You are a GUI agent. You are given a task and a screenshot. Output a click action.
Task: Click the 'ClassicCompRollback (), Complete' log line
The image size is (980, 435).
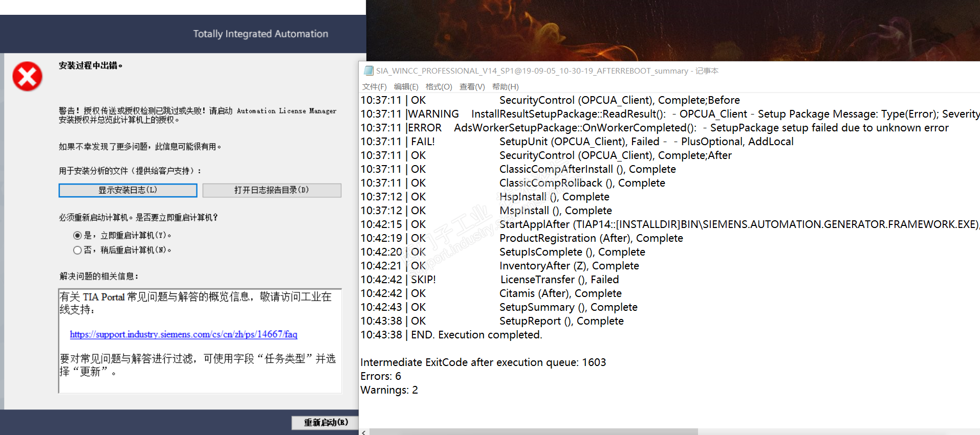click(x=513, y=183)
